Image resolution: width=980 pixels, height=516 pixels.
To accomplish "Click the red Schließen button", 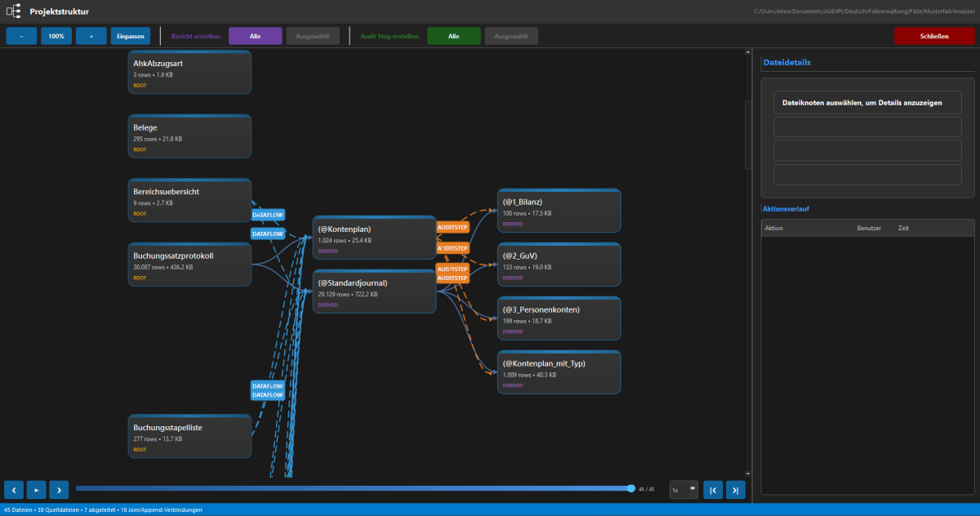I will pyautogui.click(x=933, y=36).
